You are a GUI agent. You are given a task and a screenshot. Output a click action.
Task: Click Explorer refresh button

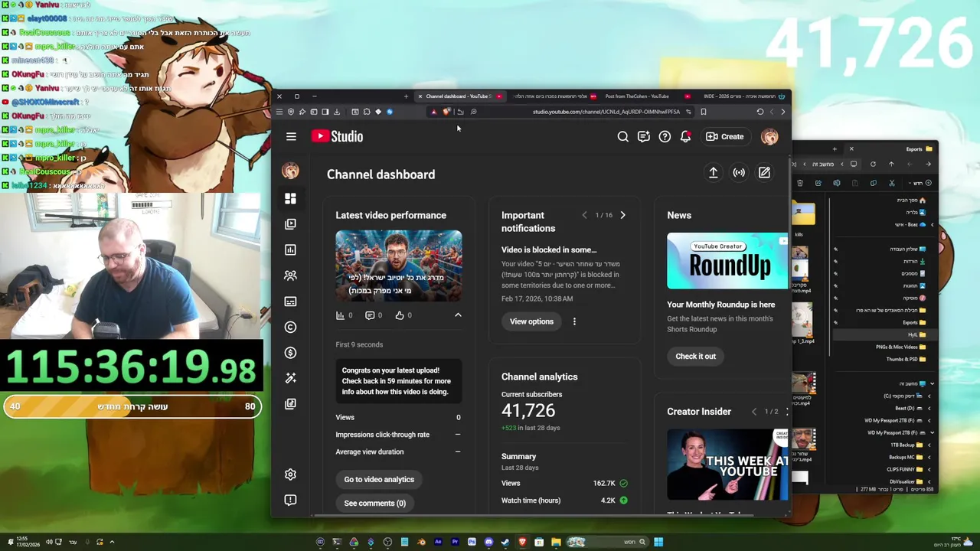[873, 164]
